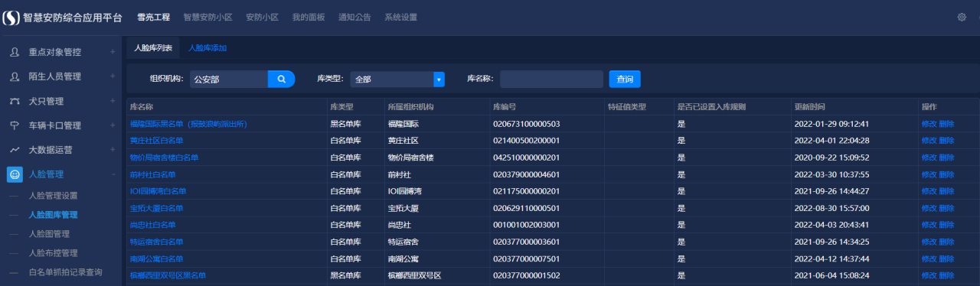
Task: Open the 物价局宿舍楼白名单 library link
Action: (164, 158)
